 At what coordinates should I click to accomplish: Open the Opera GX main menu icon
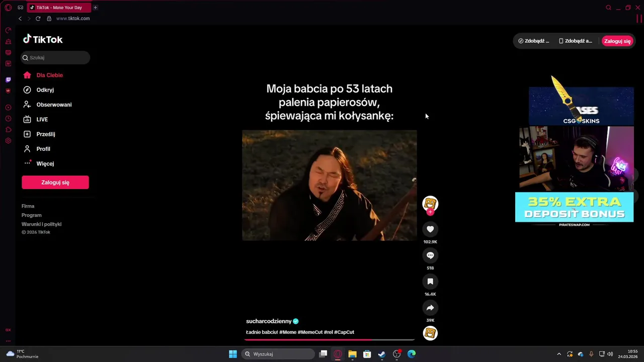tap(8, 8)
